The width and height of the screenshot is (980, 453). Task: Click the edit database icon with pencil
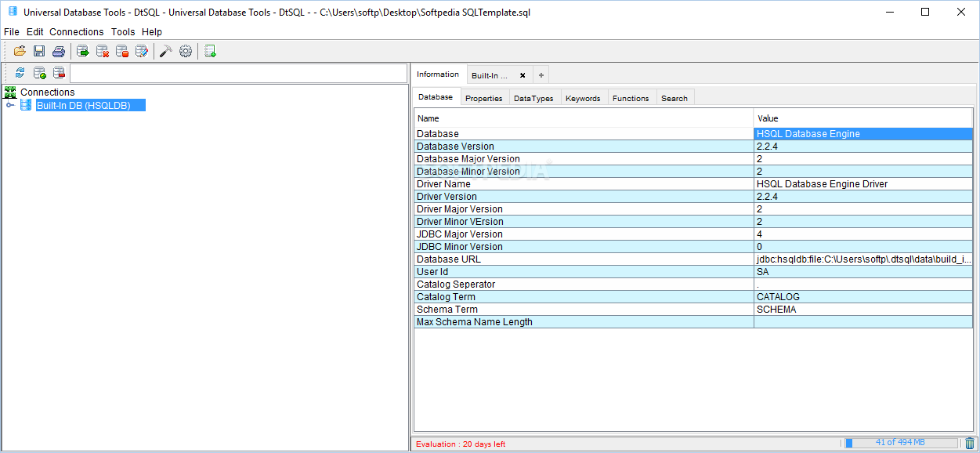[x=142, y=51]
